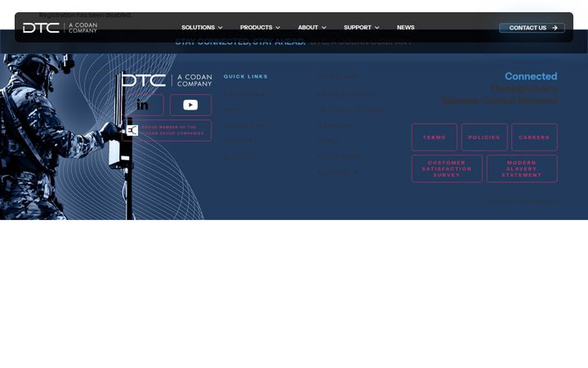The height and width of the screenshot is (368, 588).
Task: Open the About menu label
Action: [x=308, y=28]
